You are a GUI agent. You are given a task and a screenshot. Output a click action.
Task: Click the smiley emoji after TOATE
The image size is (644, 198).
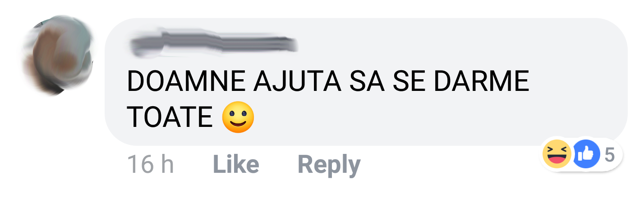coord(238,117)
